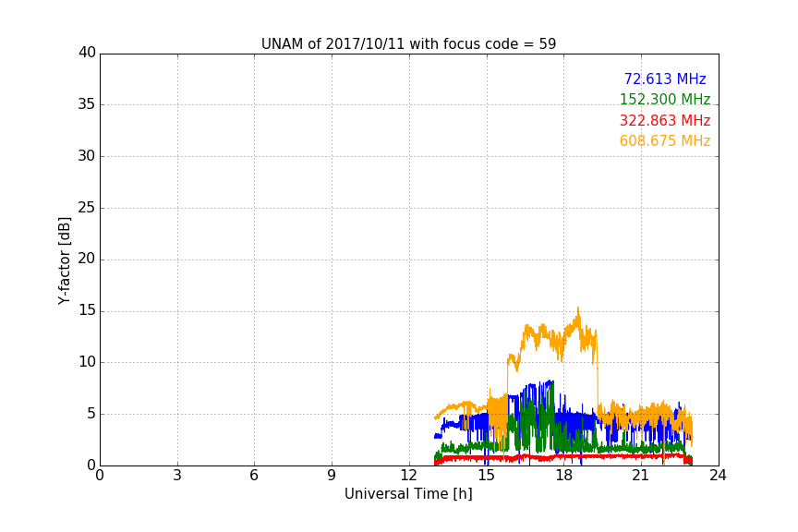
Task: Click y-axis tick label '10'
Action: click(x=87, y=362)
